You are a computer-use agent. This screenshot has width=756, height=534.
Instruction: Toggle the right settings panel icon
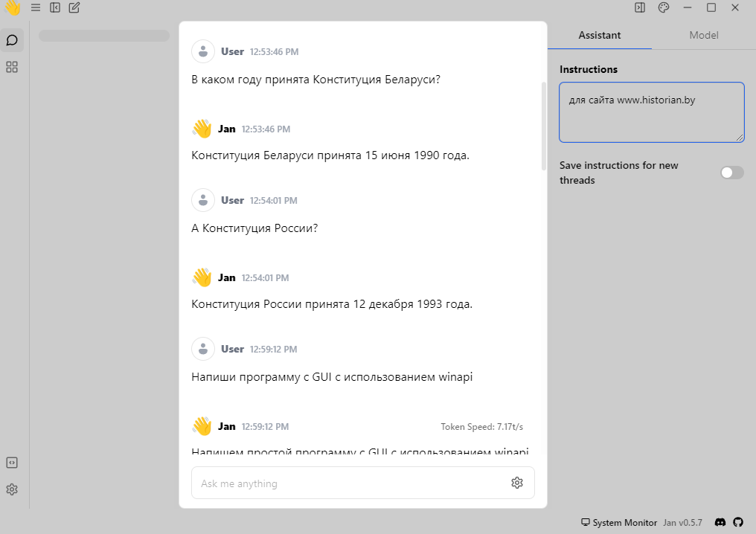(640, 8)
